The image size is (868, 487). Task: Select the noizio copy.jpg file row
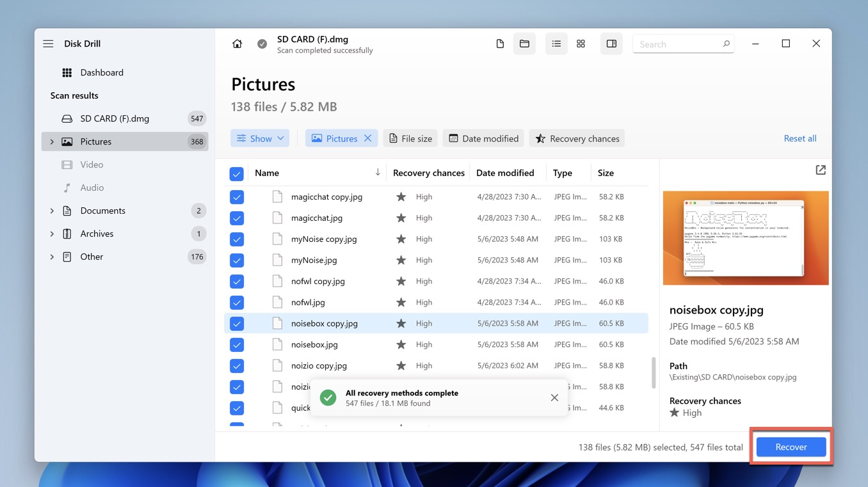click(436, 366)
